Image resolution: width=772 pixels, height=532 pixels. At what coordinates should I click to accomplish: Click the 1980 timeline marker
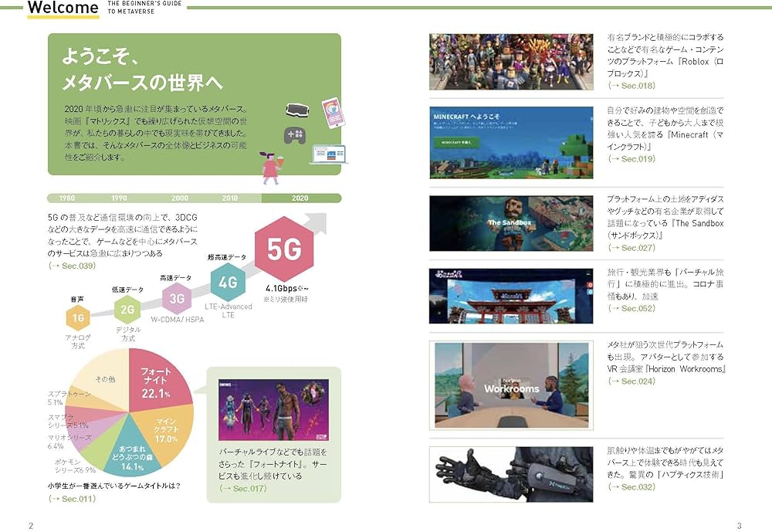coord(67,198)
